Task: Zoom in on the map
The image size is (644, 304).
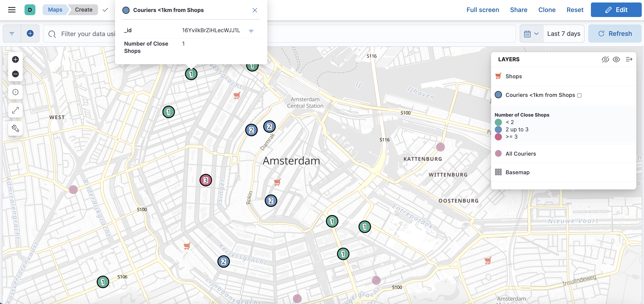Action: tap(15, 59)
